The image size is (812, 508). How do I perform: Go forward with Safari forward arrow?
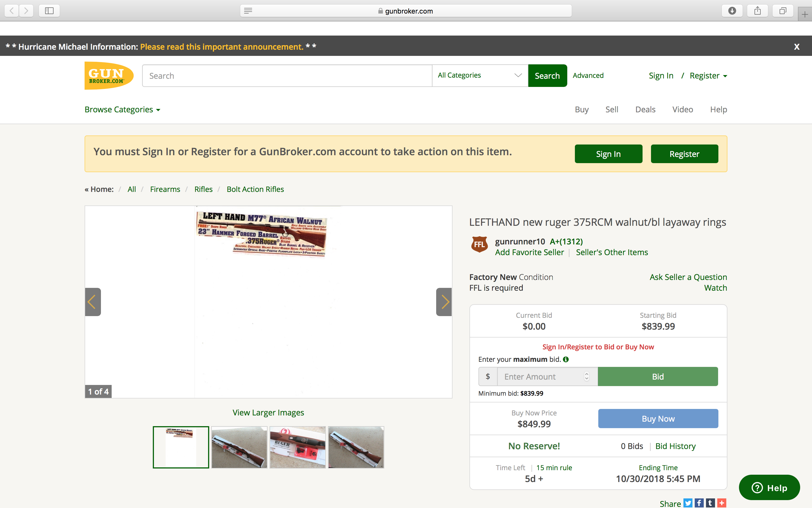pyautogui.click(x=26, y=11)
